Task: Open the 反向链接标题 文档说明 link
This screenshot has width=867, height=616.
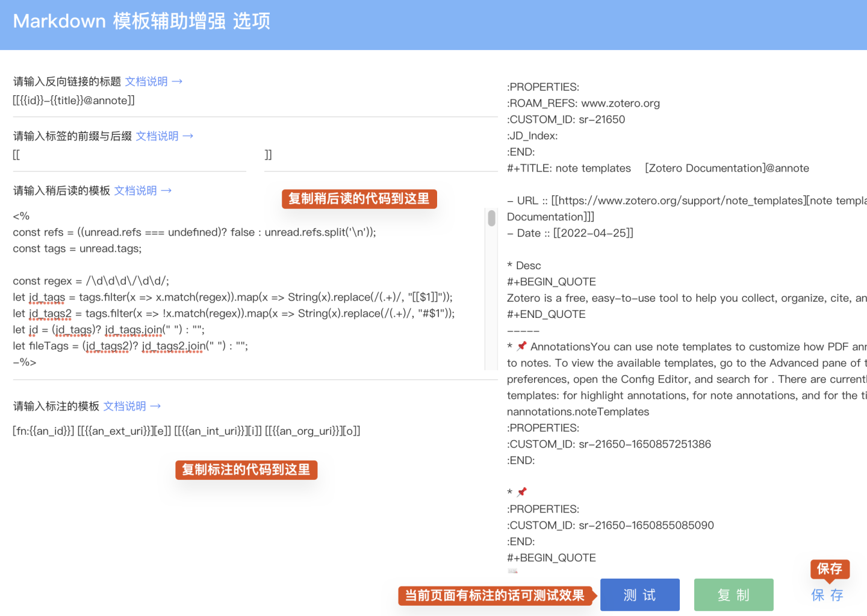Action: coord(146,81)
